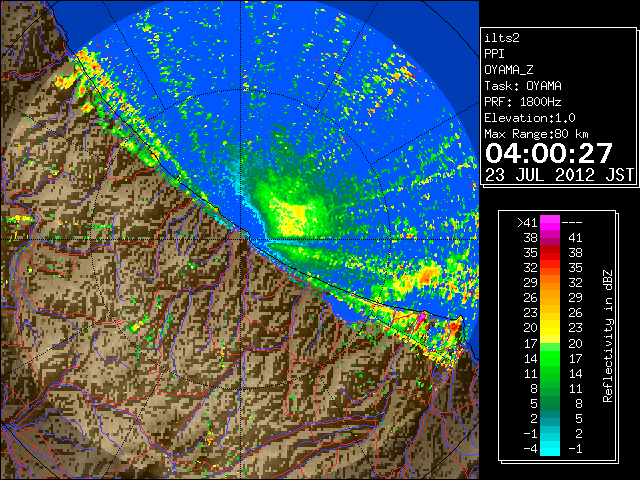
Task: Click the "-4" legend label
Action: tap(530, 448)
